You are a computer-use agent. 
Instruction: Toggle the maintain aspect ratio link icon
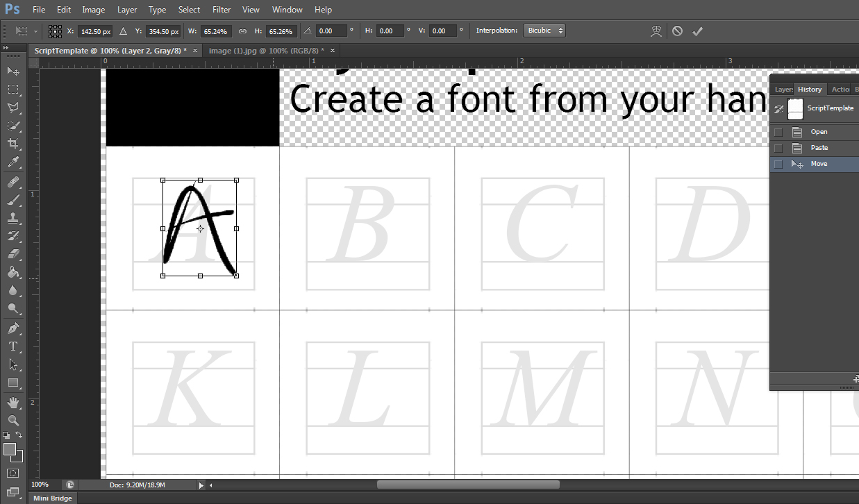(x=242, y=31)
